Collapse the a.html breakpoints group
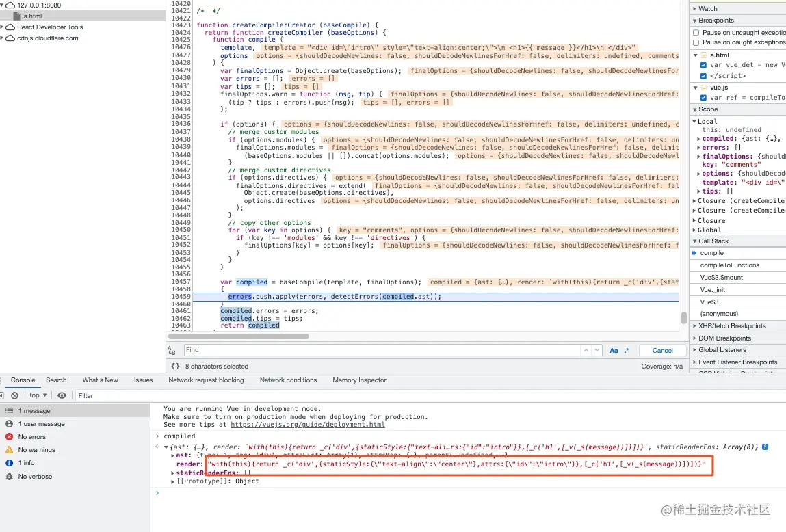The width and height of the screenshot is (786, 532). 695,55
